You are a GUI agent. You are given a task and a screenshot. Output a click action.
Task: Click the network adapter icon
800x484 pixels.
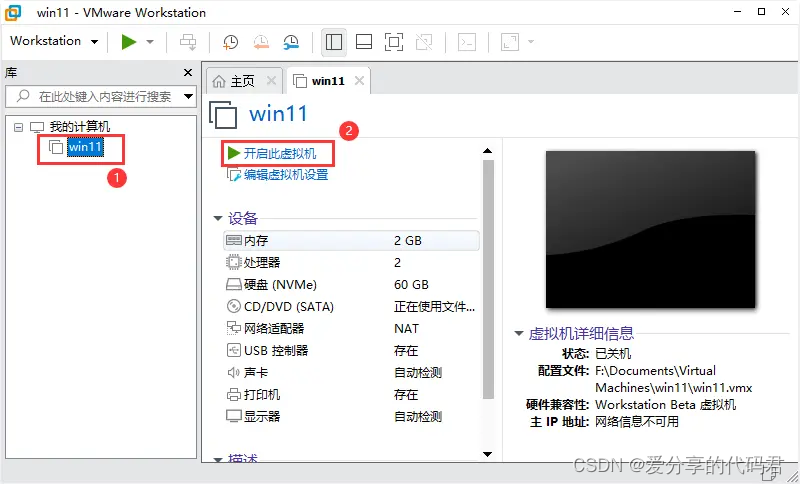coord(233,328)
